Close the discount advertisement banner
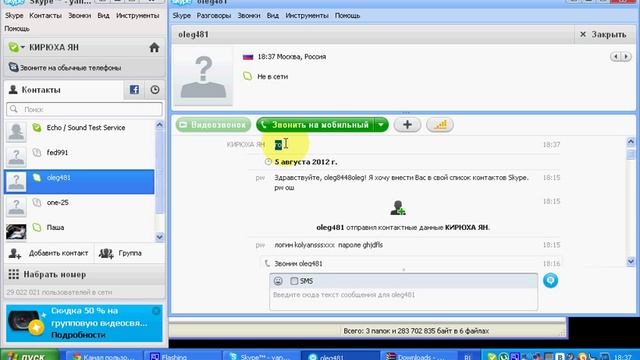 click(x=156, y=311)
